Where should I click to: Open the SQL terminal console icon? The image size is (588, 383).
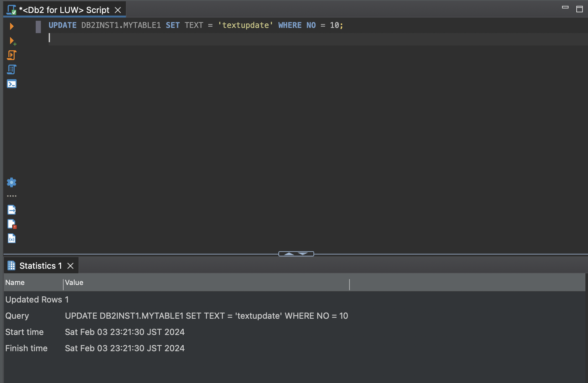12,84
